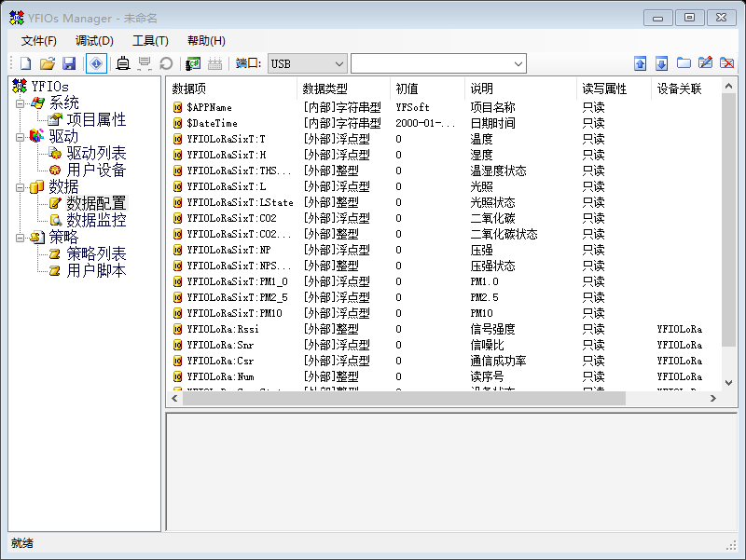Image resolution: width=746 pixels, height=560 pixels.
Task: Sort by the 读写属性 column header
Action: coord(614,89)
